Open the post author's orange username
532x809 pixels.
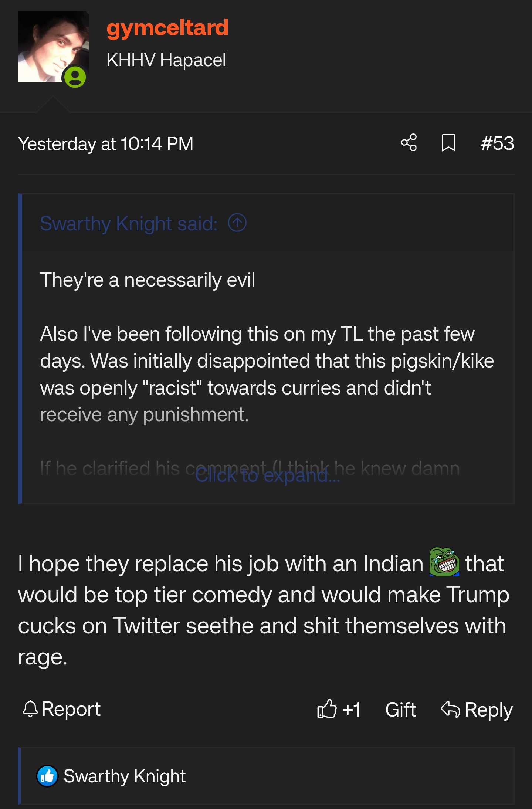tap(167, 28)
